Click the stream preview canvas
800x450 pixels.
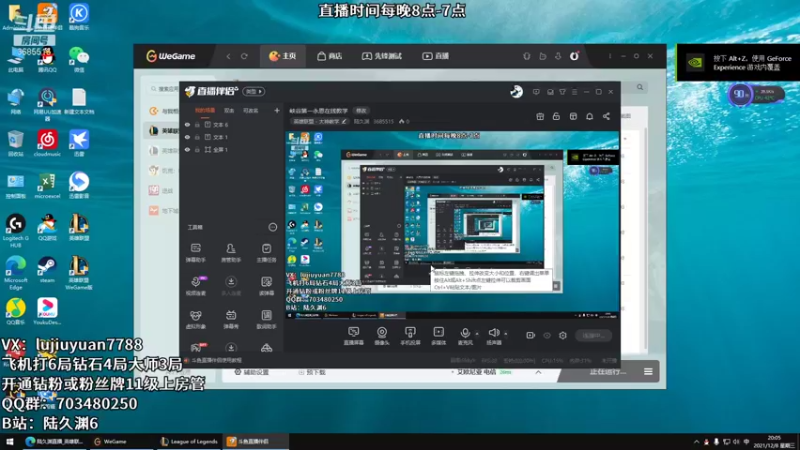click(453, 225)
